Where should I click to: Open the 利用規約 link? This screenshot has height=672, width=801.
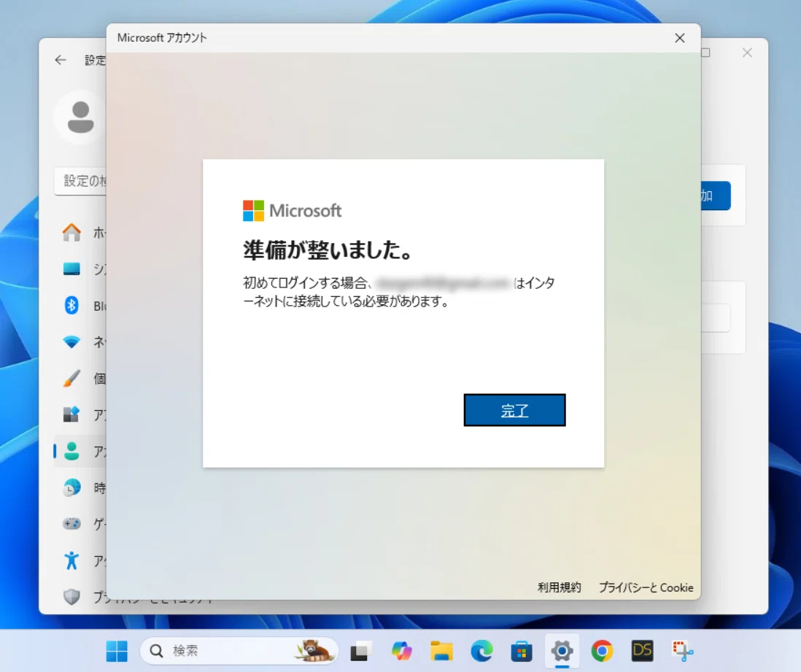(559, 587)
